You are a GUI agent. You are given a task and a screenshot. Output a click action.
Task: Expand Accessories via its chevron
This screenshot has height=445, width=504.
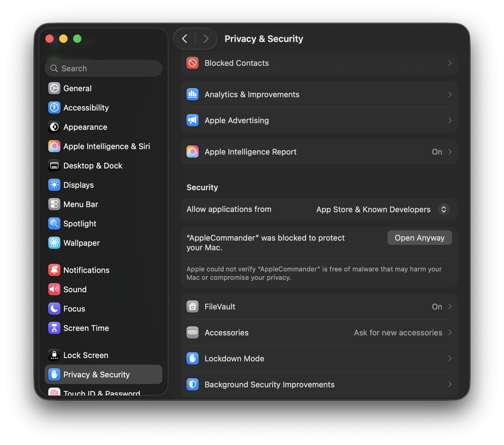pyautogui.click(x=450, y=333)
